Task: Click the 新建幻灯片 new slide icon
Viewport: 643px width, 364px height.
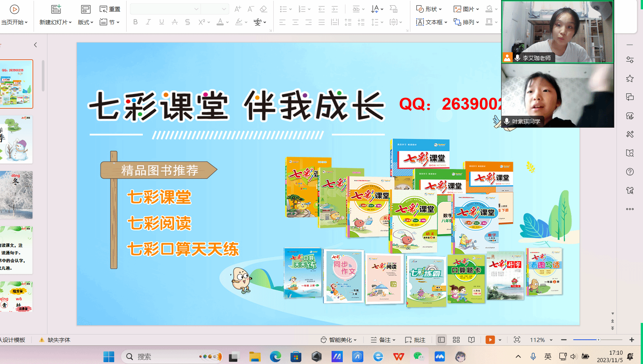Action: (56, 9)
